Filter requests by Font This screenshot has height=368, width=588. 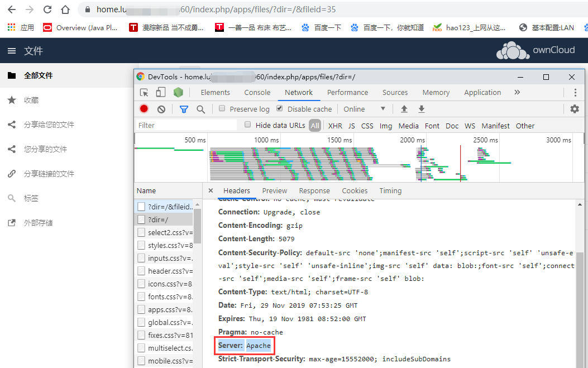(x=432, y=126)
